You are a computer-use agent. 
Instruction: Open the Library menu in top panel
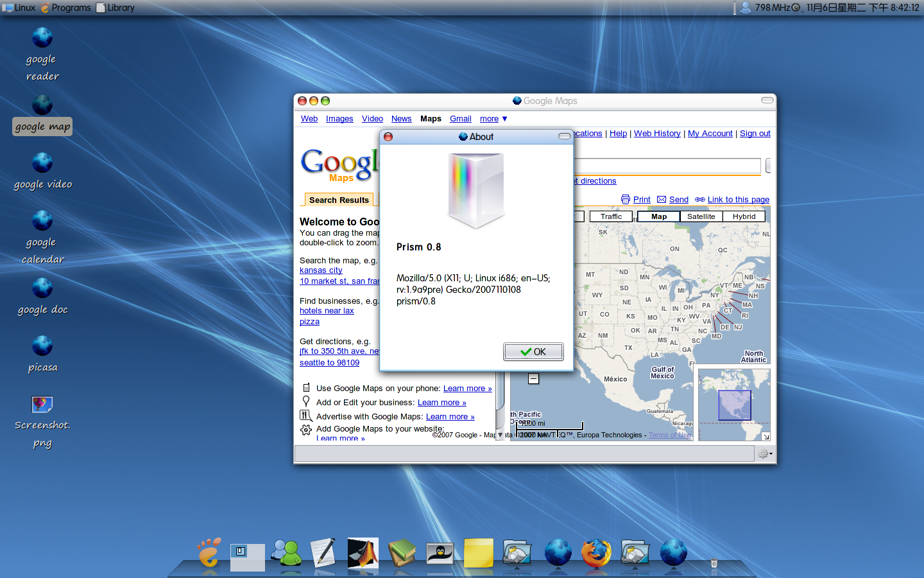[116, 8]
